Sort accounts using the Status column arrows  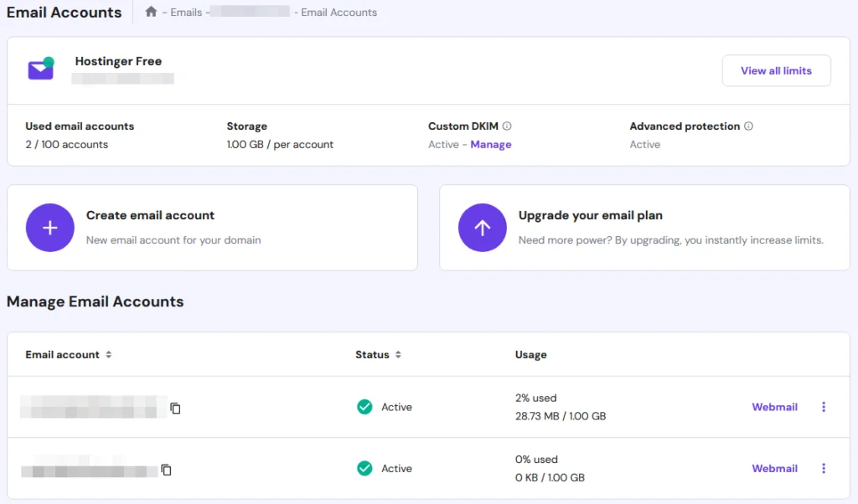coord(396,354)
